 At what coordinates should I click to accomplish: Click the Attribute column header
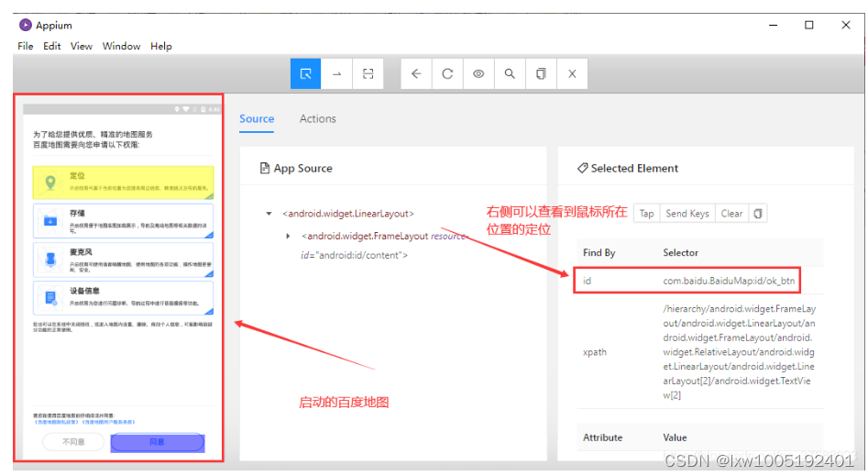(602, 437)
